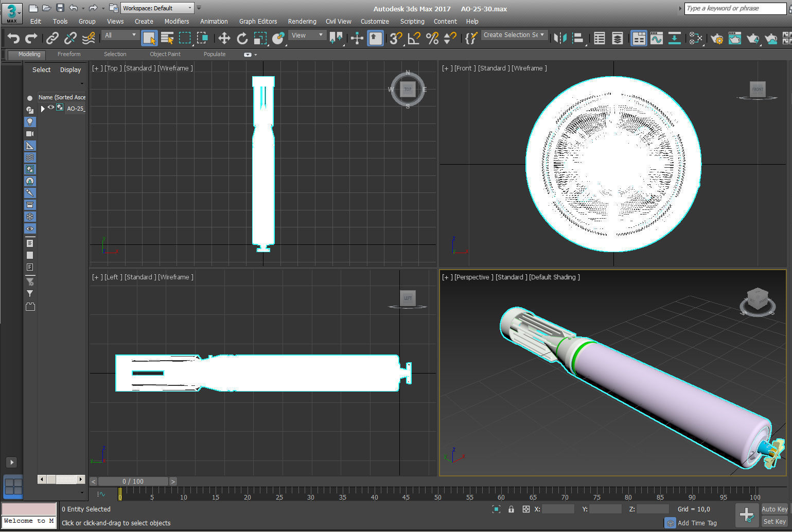Click the Mirror tool icon
The image size is (792, 532).
pos(560,38)
